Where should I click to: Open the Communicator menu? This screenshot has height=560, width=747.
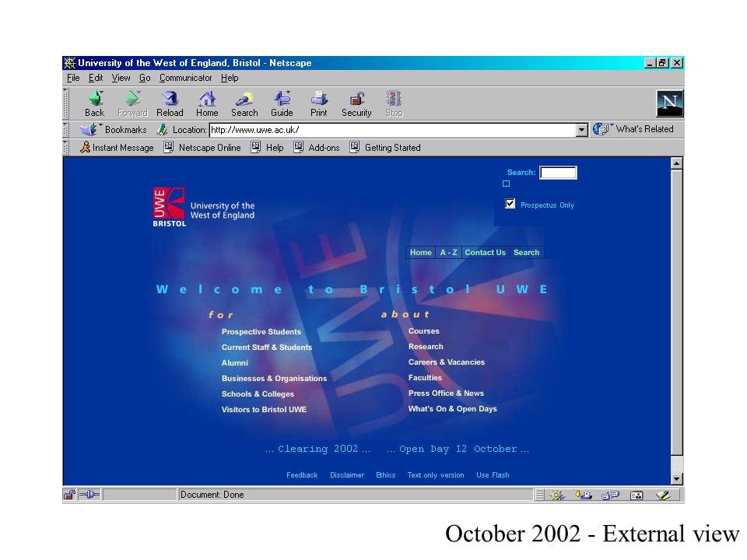point(185,78)
